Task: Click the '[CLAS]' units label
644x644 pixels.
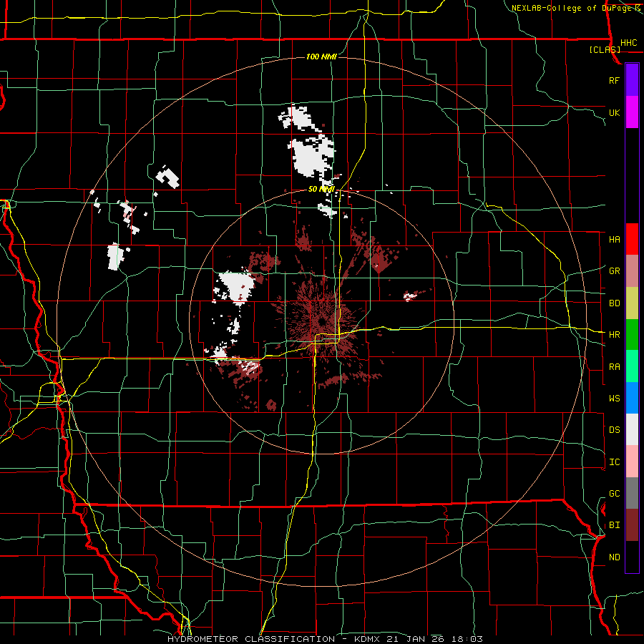Action: 605,50
